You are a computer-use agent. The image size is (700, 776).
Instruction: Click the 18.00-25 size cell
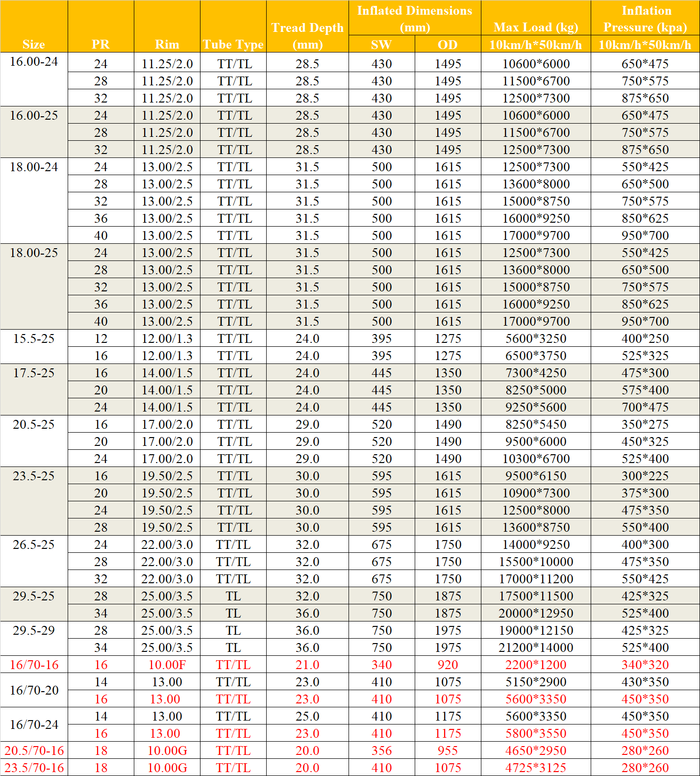pyautogui.click(x=34, y=253)
